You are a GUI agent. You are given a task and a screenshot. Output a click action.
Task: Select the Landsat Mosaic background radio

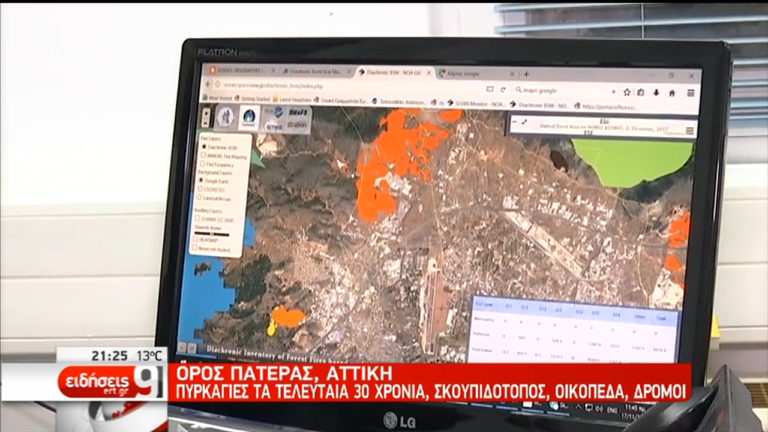[x=200, y=197]
